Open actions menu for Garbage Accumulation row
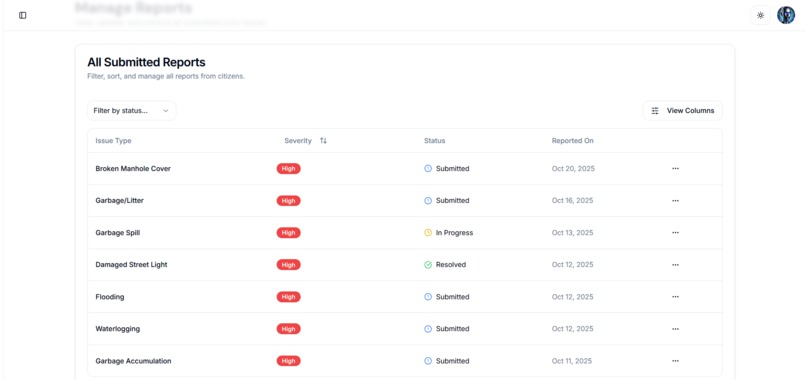The height and width of the screenshot is (380, 806). pos(675,361)
